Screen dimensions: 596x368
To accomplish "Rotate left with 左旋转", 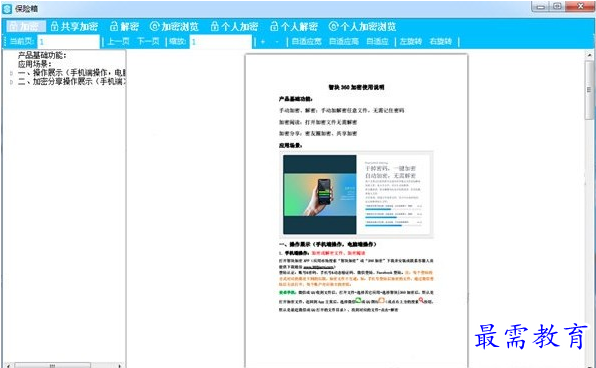I will (411, 41).
